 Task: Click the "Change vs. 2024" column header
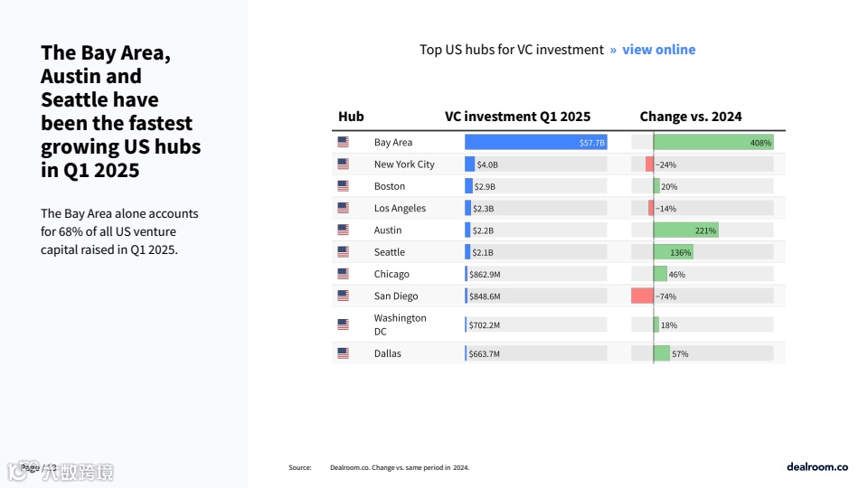[691, 117]
